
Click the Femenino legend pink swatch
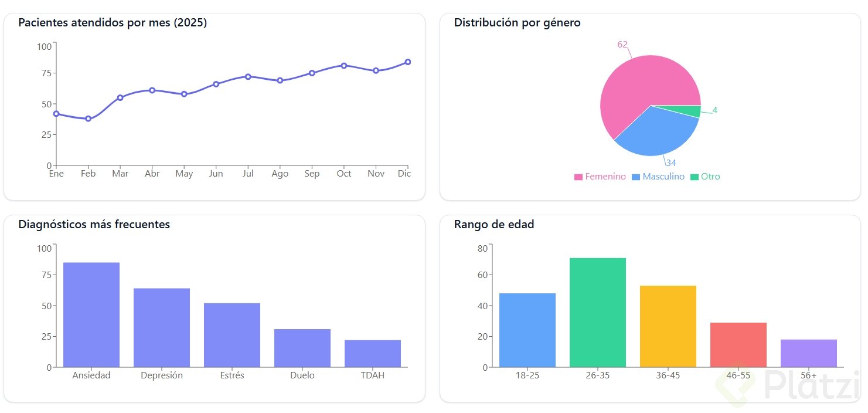(578, 177)
